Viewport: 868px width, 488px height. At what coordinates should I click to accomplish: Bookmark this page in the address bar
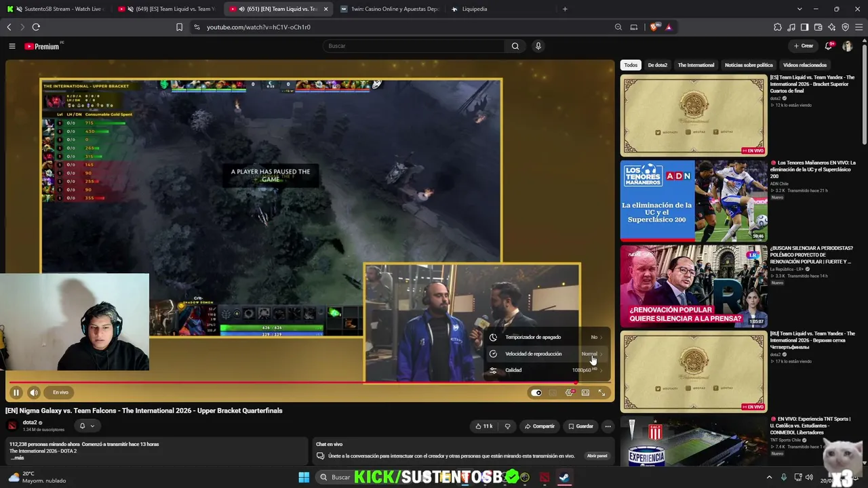(x=179, y=27)
